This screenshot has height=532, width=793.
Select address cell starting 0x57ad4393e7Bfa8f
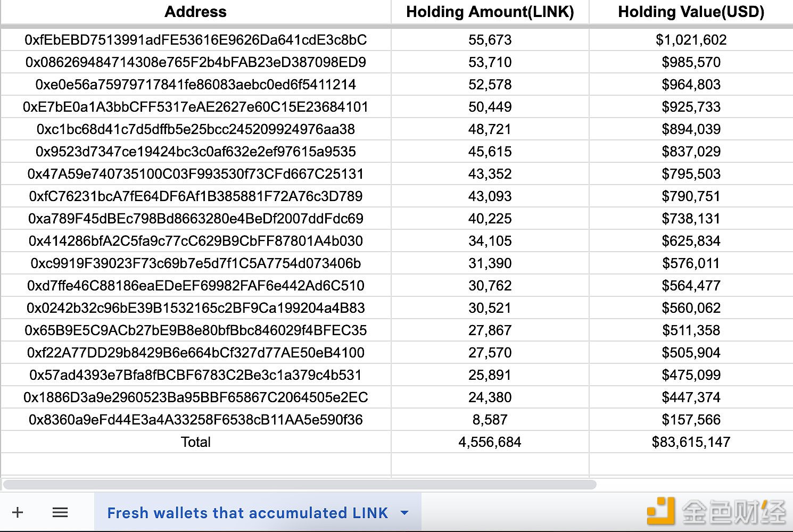pos(195,375)
